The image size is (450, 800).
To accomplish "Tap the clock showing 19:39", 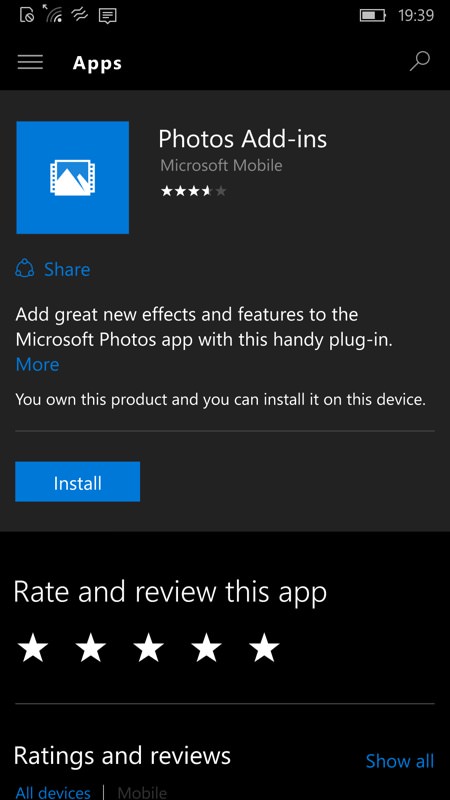I will 416,15.
